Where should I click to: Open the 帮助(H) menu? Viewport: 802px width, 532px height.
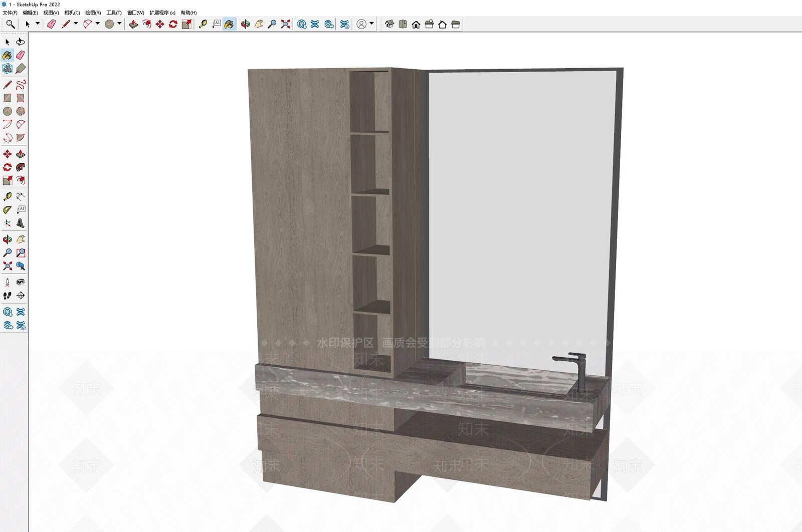point(189,13)
